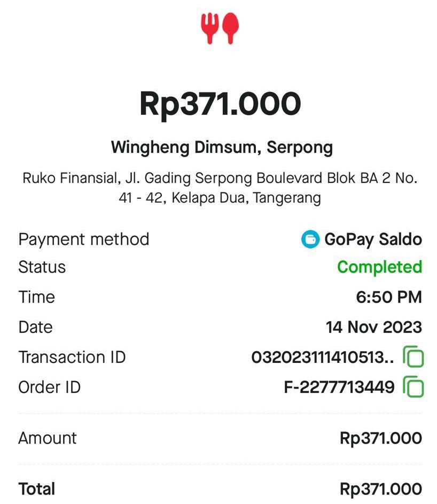Select the 14 Nov 2023 date value

373,327
